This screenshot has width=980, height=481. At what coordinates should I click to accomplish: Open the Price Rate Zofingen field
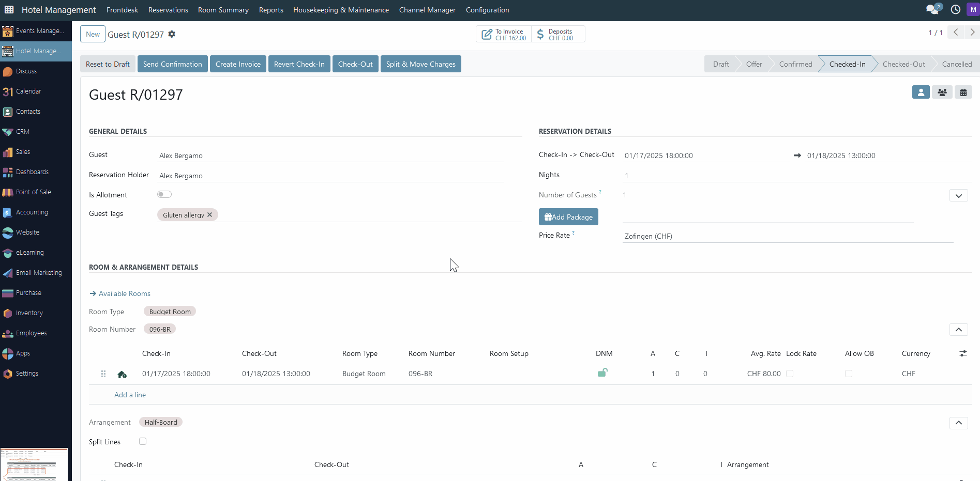click(788, 236)
